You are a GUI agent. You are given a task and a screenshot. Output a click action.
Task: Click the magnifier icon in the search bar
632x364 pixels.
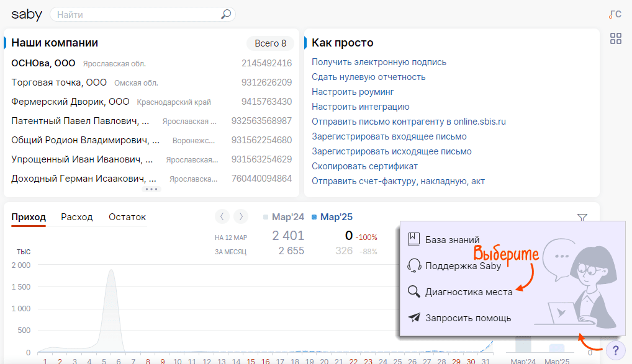[x=226, y=14]
